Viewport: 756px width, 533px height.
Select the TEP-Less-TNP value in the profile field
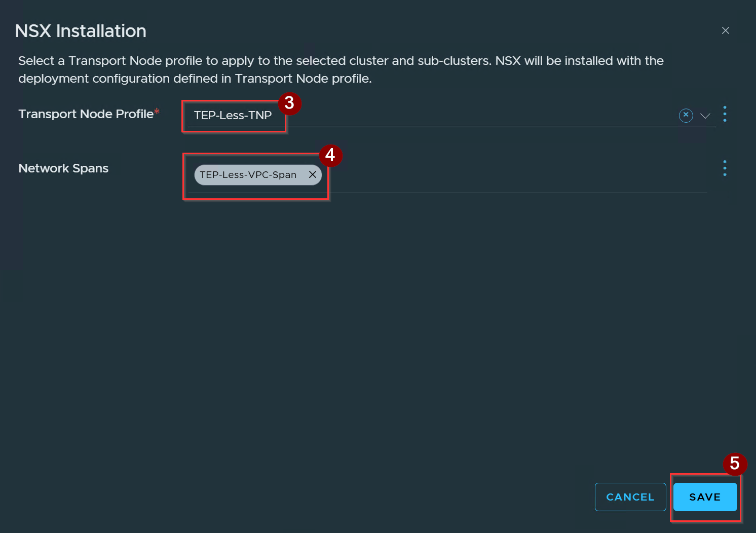(233, 115)
